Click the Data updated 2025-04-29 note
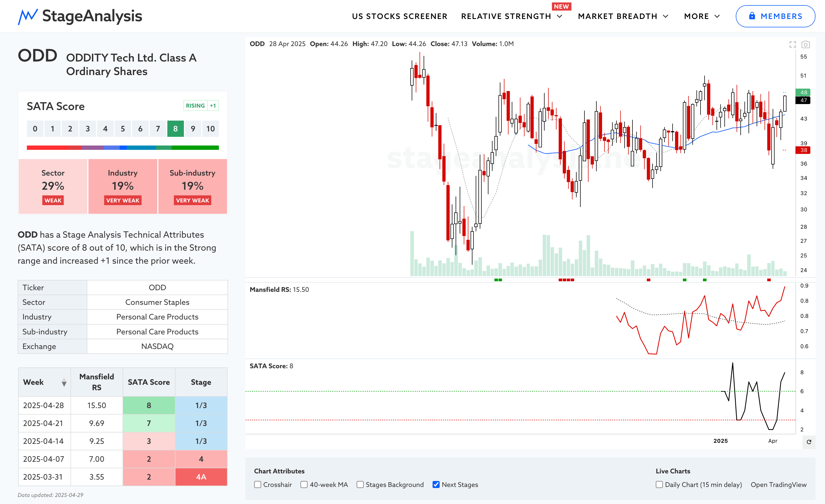The image size is (825, 504). click(50, 495)
